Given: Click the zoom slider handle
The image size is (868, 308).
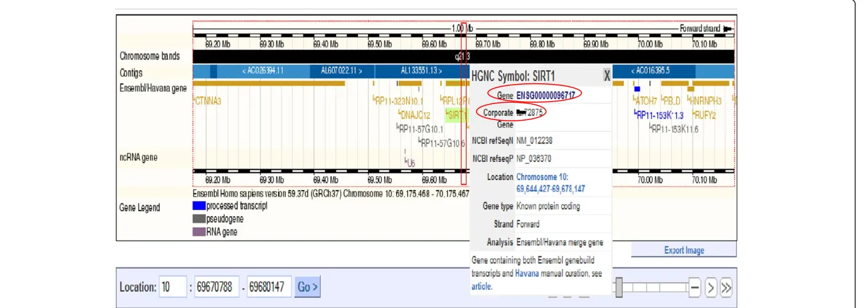Looking at the screenshot, I should tap(619, 287).
